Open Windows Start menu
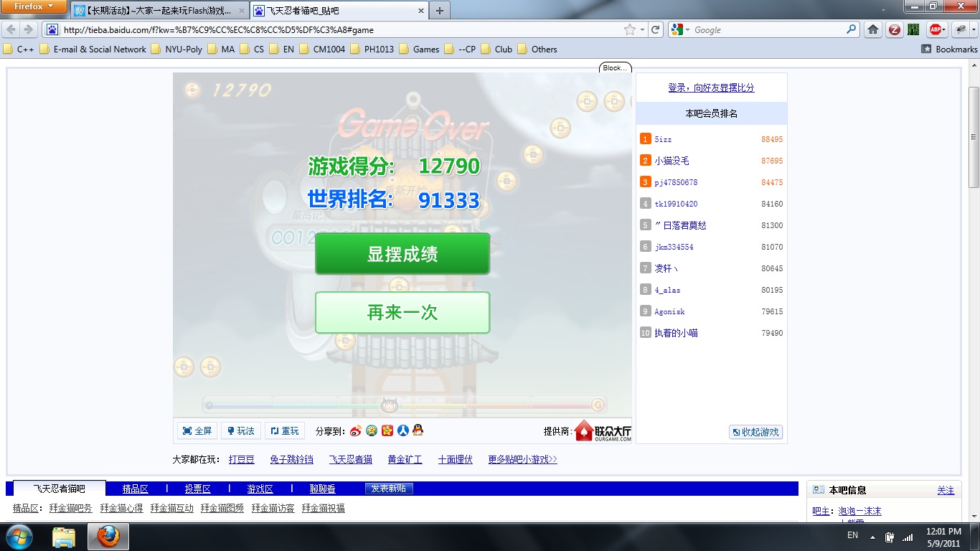 click(x=19, y=537)
